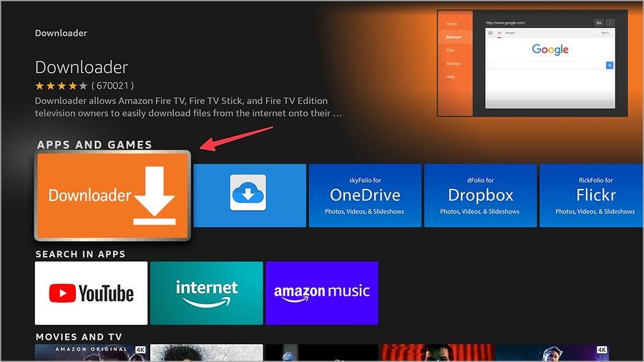Select Home in the preview sidebar
644x362 pixels.
pyautogui.click(x=452, y=24)
